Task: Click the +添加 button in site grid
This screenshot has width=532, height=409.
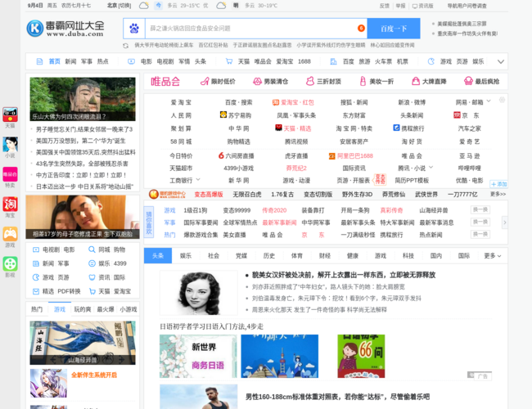Action: coord(498,184)
